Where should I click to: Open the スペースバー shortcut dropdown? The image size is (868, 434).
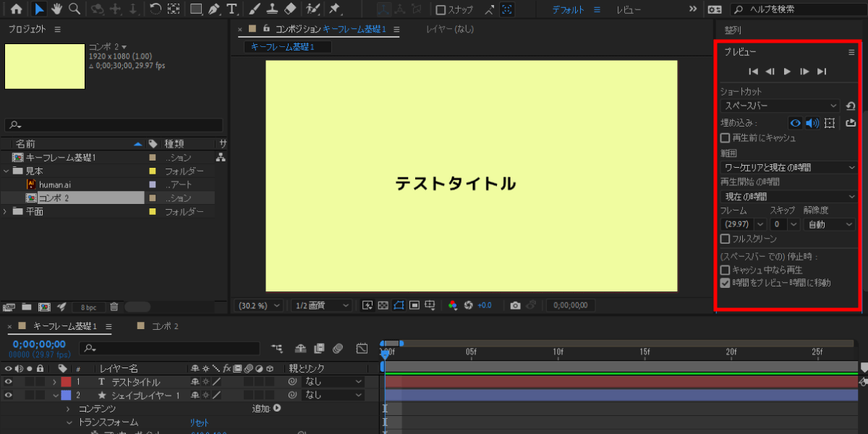(x=780, y=106)
